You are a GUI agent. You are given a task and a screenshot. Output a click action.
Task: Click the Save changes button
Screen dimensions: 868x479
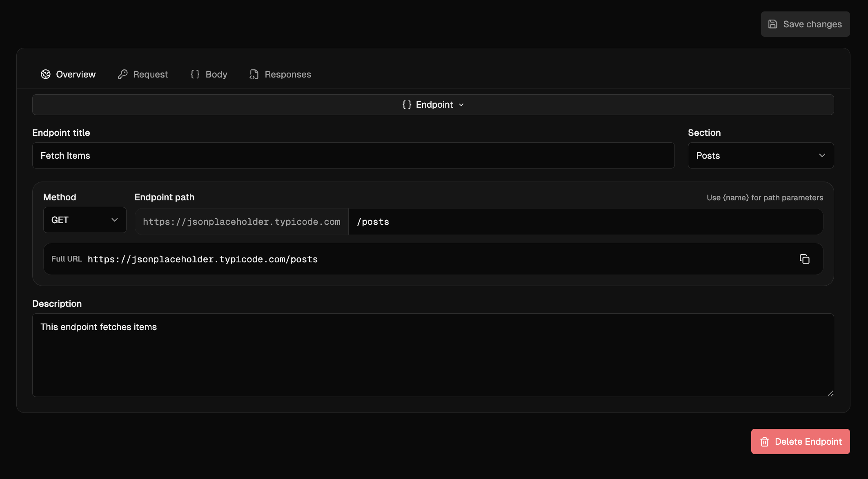point(805,24)
